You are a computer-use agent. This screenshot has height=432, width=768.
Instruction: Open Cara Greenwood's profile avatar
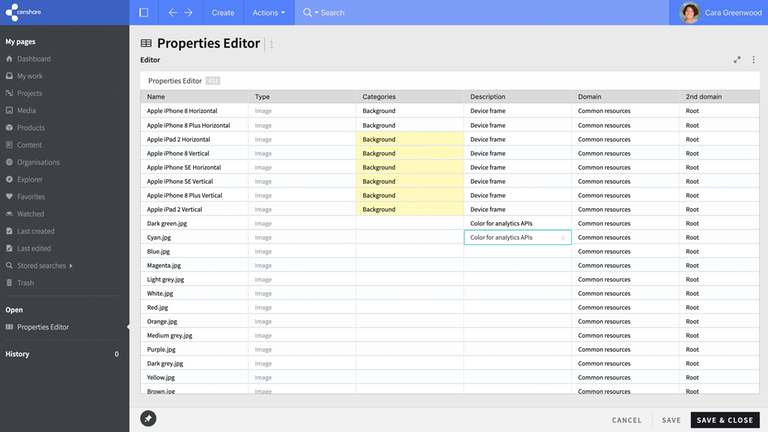[x=689, y=13]
